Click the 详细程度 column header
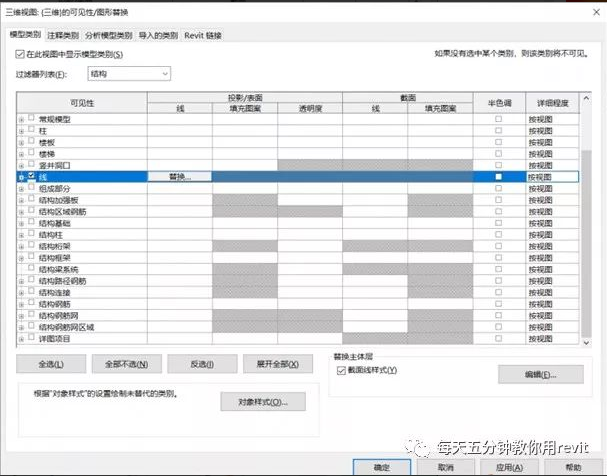The height and width of the screenshot is (476, 607). pyautogui.click(x=552, y=103)
